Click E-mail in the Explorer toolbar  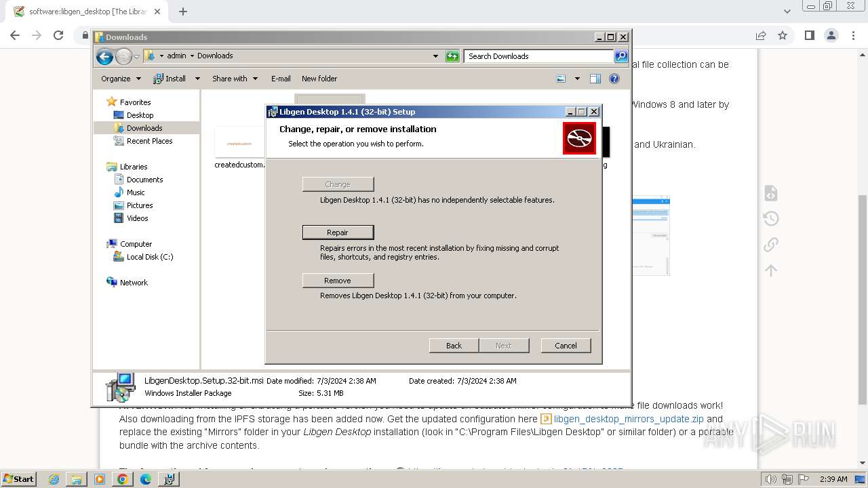pyautogui.click(x=281, y=79)
